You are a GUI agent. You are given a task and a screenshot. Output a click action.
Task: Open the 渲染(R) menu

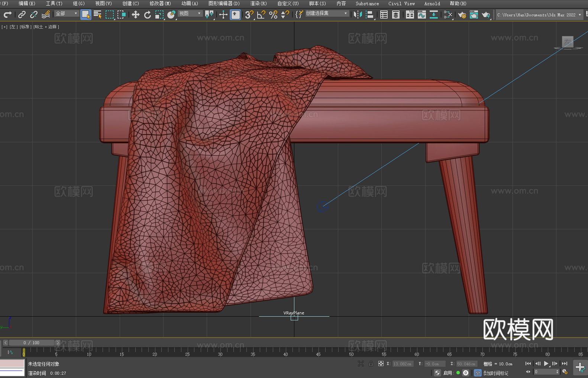[x=259, y=3]
